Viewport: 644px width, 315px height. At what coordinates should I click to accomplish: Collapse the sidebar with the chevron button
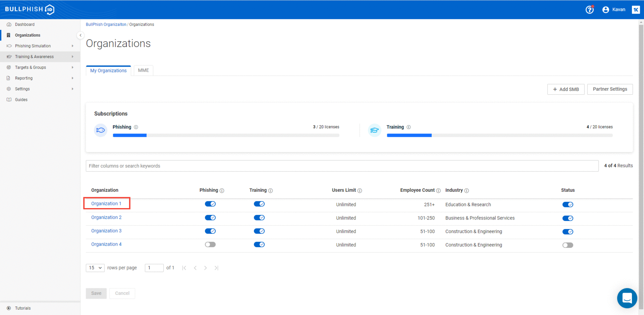[80, 35]
